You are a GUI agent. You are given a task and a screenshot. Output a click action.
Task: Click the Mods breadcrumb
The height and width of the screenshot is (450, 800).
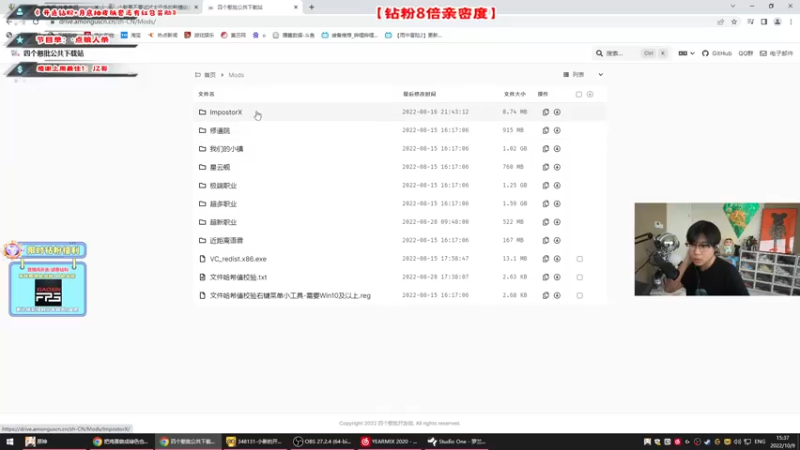point(236,75)
